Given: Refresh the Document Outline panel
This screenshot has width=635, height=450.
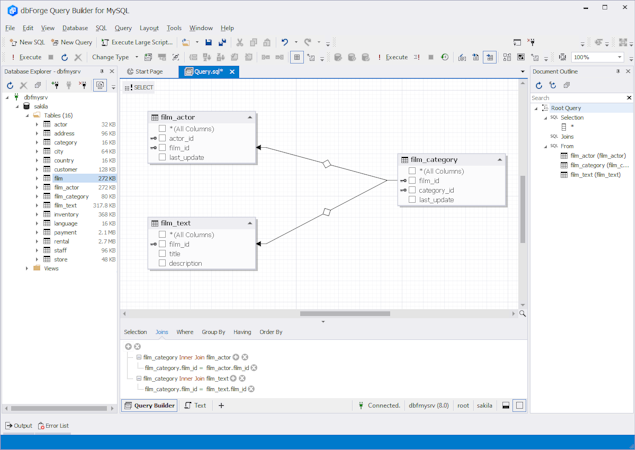Looking at the screenshot, I should click(539, 86).
